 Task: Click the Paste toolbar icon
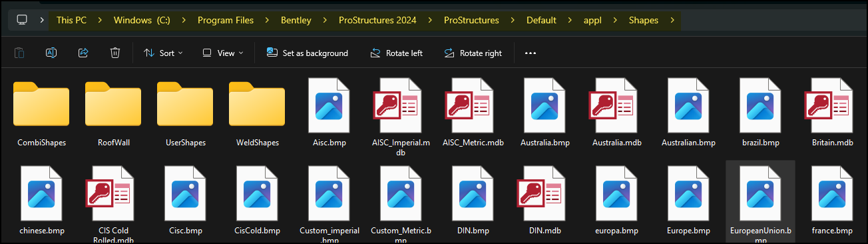pos(20,53)
